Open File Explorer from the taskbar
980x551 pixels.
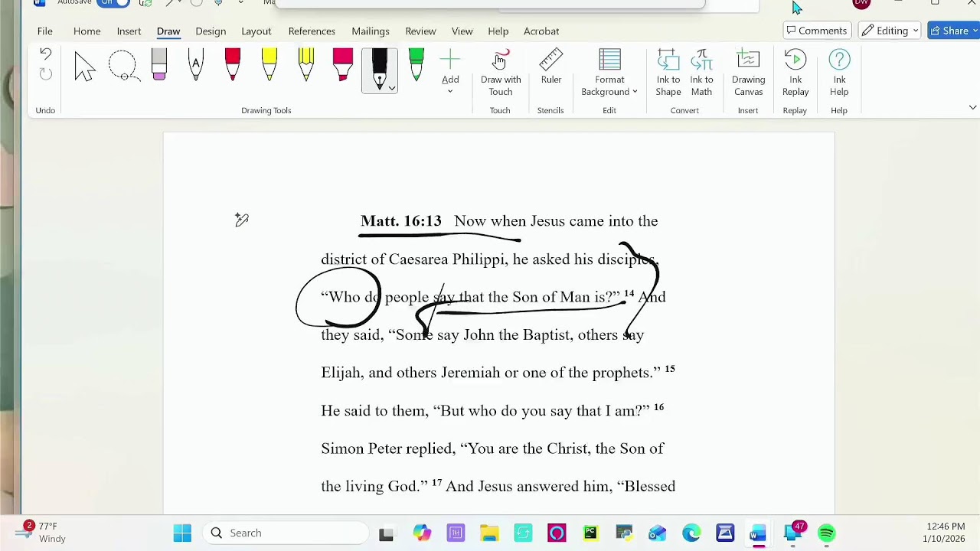tap(489, 533)
